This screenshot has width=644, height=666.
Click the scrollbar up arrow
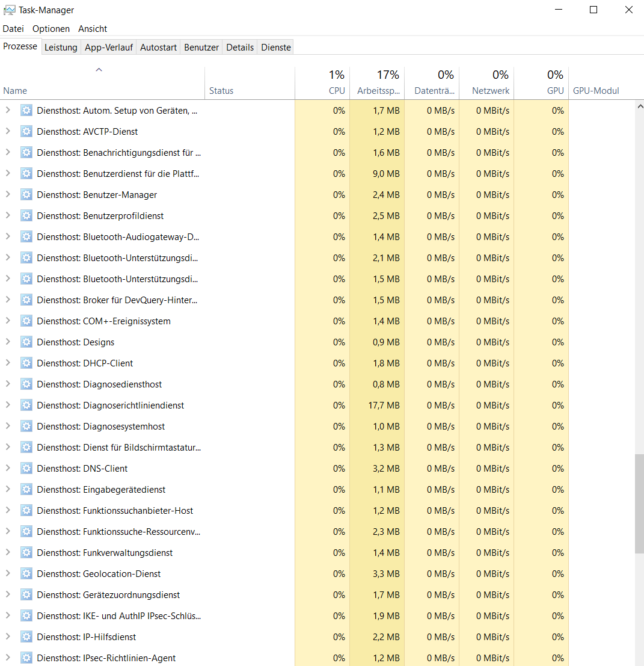click(640, 106)
